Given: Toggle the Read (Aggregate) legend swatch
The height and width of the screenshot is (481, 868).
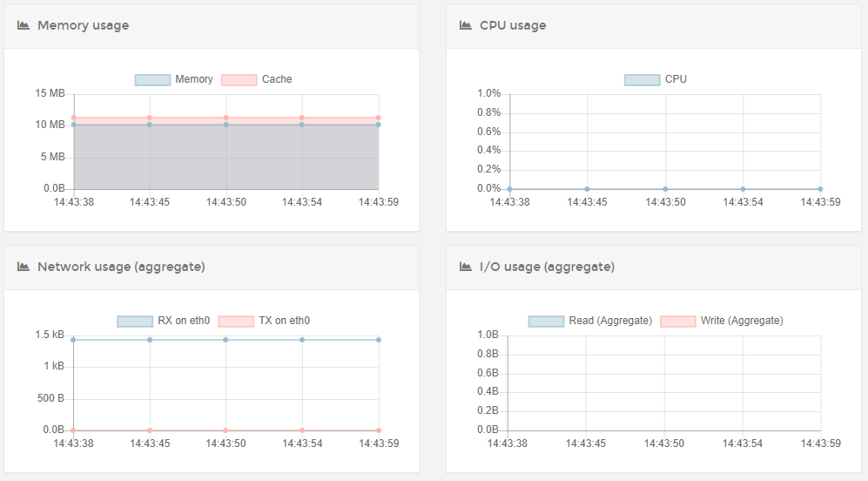Looking at the screenshot, I should pyautogui.click(x=547, y=322).
